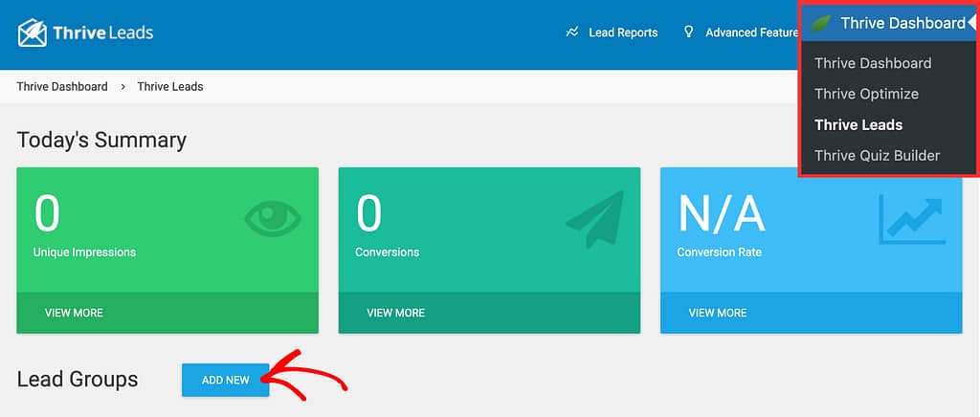980x417 pixels.
Task: Select Thrive Leads submenu item
Action: coord(858,125)
